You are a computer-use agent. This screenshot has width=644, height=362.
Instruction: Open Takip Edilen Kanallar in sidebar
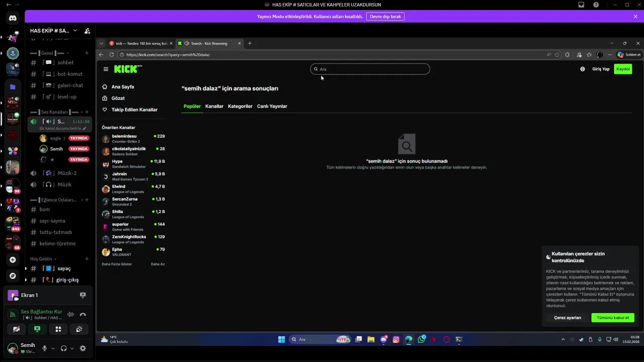click(x=134, y=110)
